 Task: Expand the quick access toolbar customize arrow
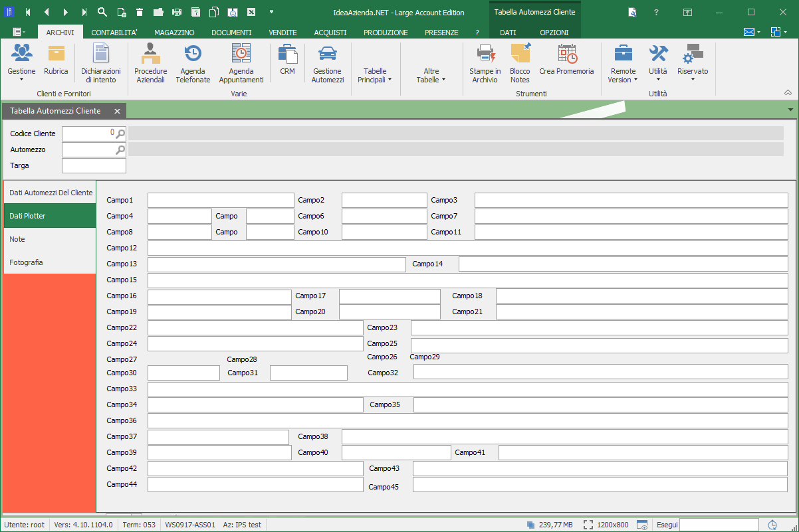tap(271, 12)
